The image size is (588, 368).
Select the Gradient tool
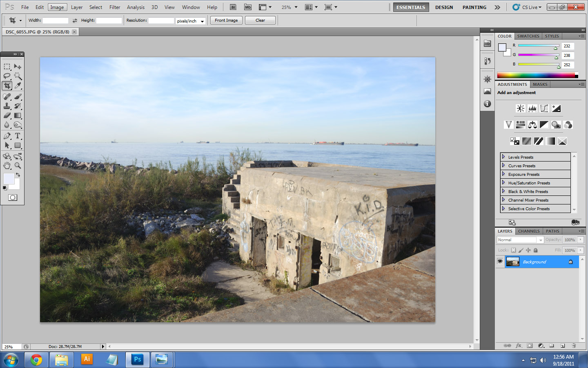click(x=18, y=115)
